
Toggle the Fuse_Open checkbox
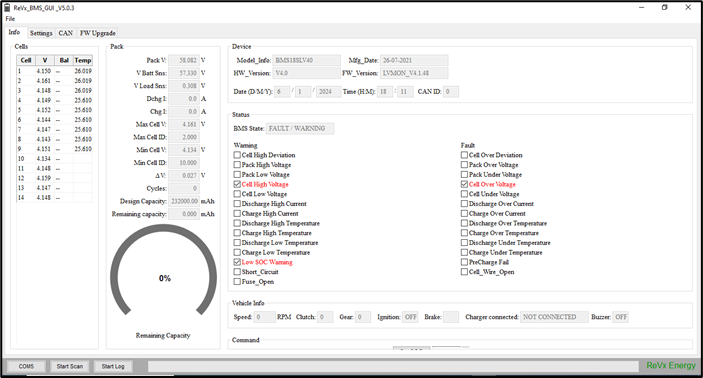click(237, 282)
